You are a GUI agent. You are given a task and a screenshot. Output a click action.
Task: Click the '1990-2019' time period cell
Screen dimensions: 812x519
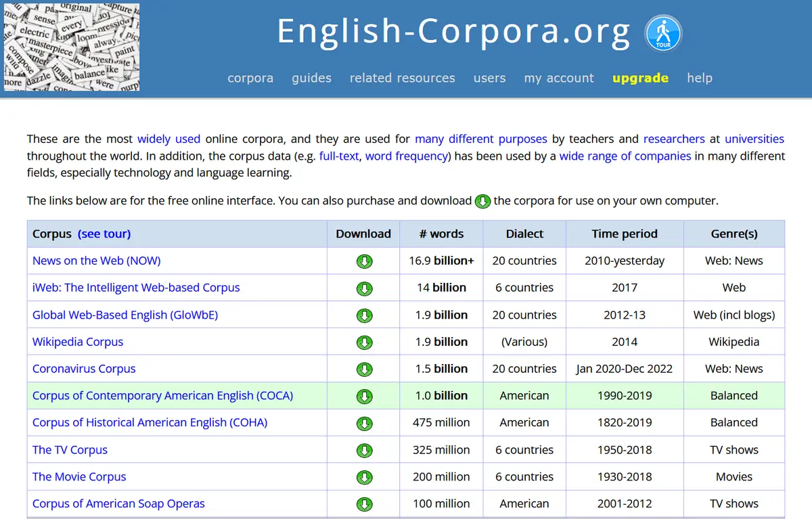[625, 396]
